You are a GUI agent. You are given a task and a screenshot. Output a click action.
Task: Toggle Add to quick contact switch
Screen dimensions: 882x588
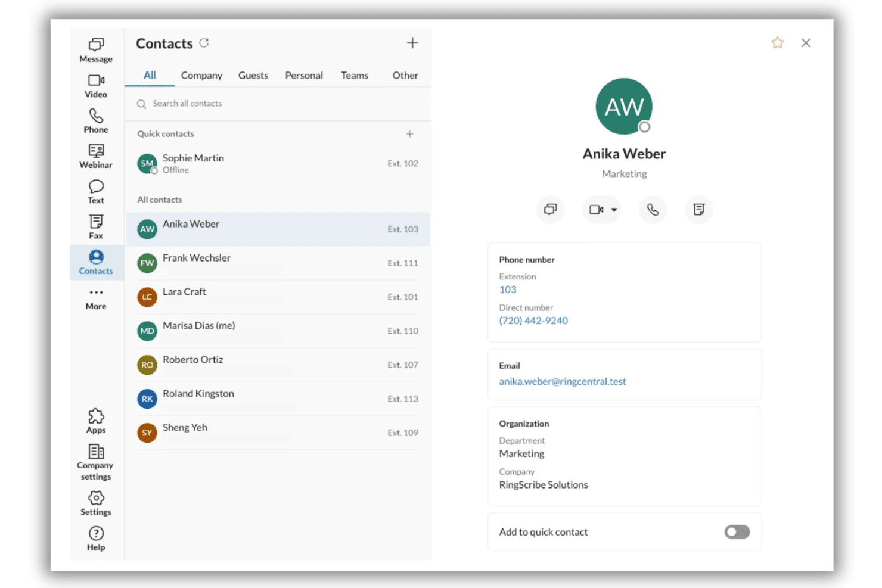click(x=737, y=532)
